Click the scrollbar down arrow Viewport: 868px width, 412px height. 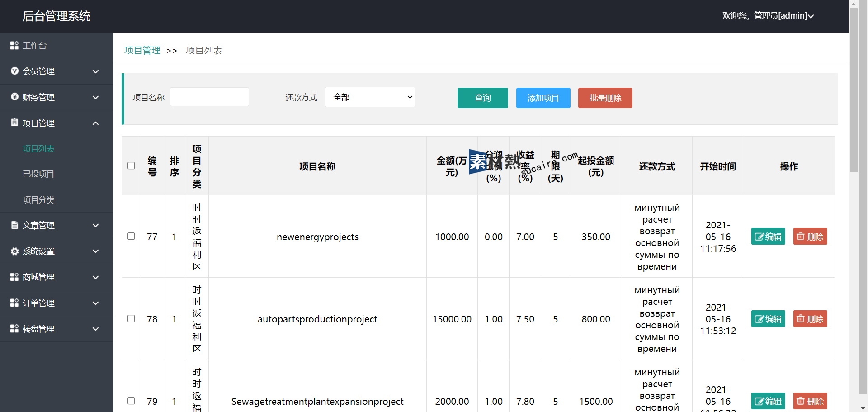863,408
